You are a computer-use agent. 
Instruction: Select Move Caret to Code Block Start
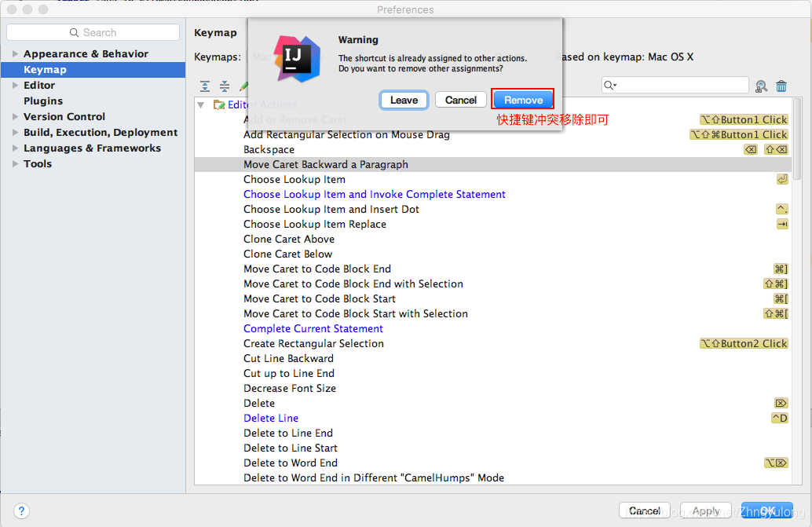[320, 299]
